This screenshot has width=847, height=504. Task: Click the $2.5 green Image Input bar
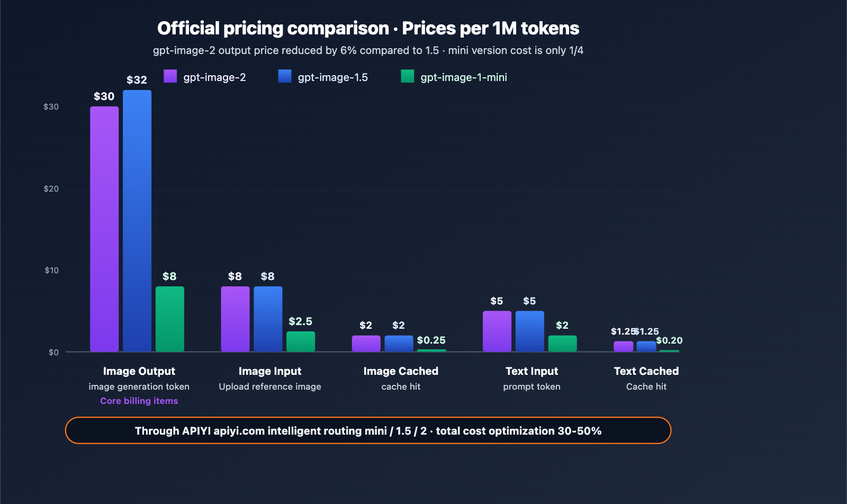click(301, 341)
